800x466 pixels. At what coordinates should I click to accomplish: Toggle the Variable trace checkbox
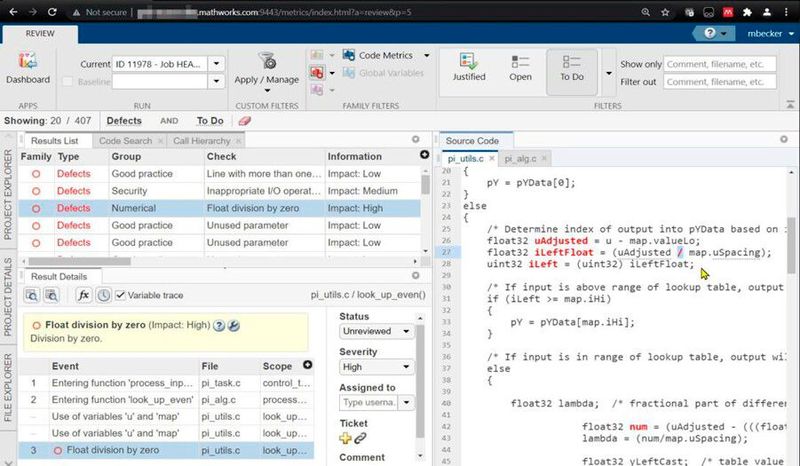pyautogui.click(x=120, y=295)
